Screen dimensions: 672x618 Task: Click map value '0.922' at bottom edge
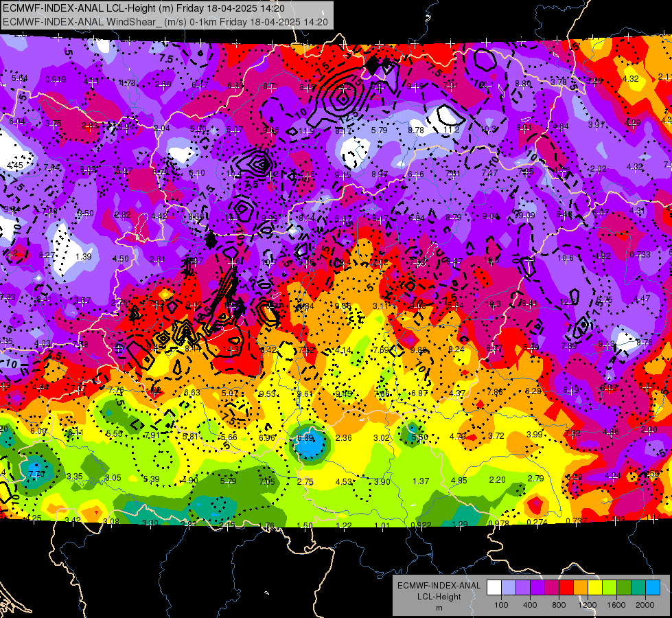[x=421, y=525]
